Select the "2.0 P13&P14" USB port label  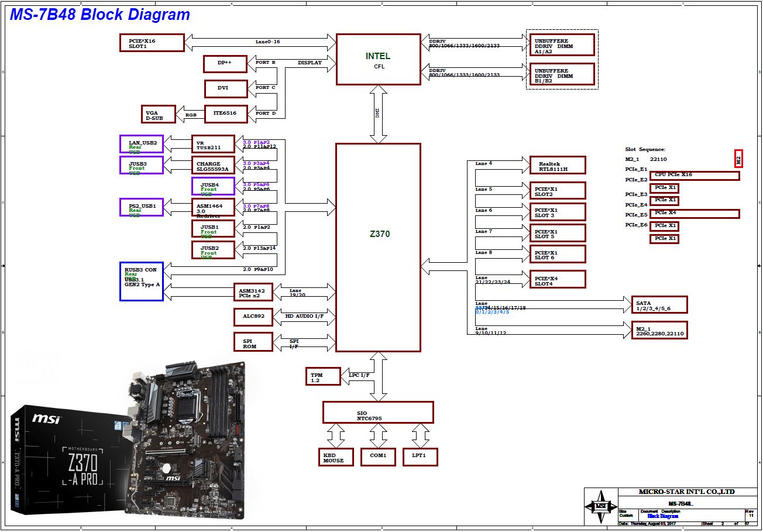pos(259,248)
